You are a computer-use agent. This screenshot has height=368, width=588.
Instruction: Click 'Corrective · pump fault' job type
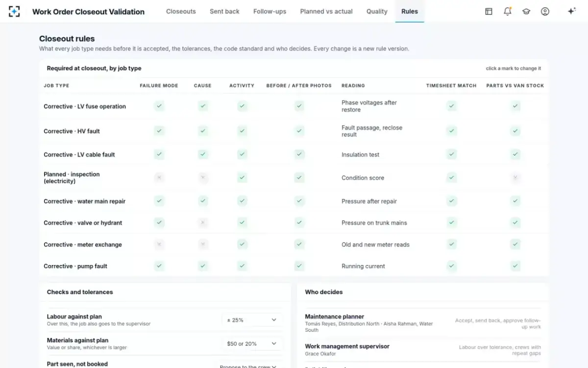click(75, 266)
